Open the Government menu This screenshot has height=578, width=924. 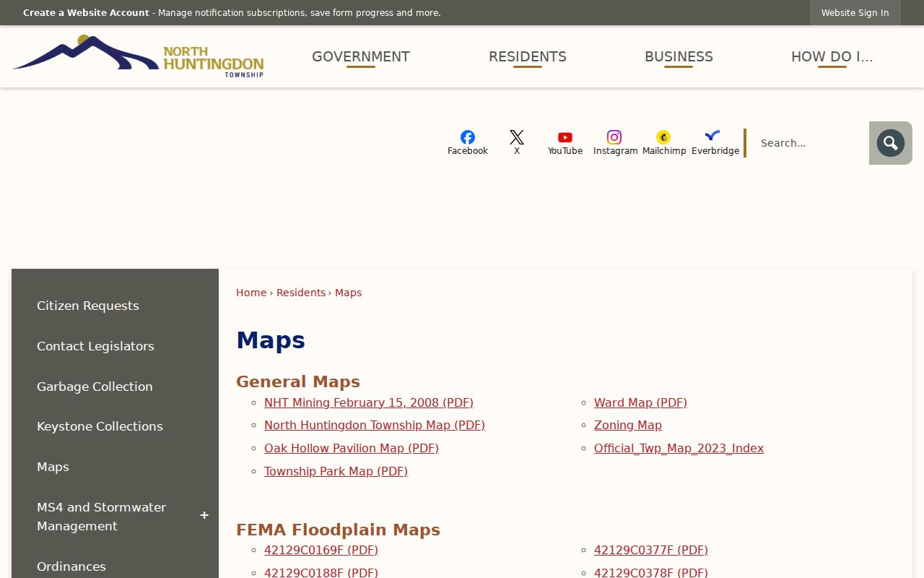(x=361, y=57)
